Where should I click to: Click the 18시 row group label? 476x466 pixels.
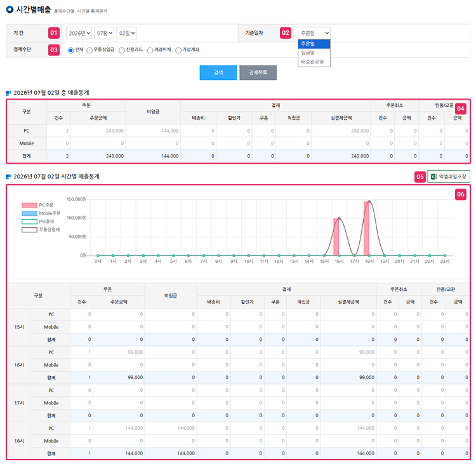point(19,441)
